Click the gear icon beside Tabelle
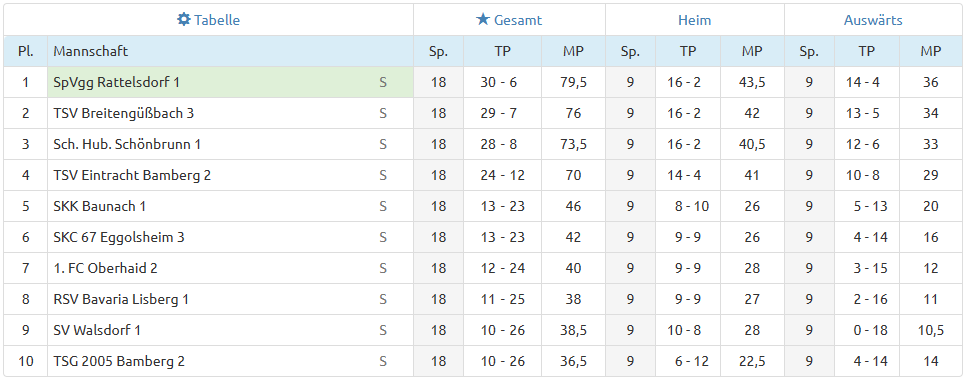 [184, 20]
